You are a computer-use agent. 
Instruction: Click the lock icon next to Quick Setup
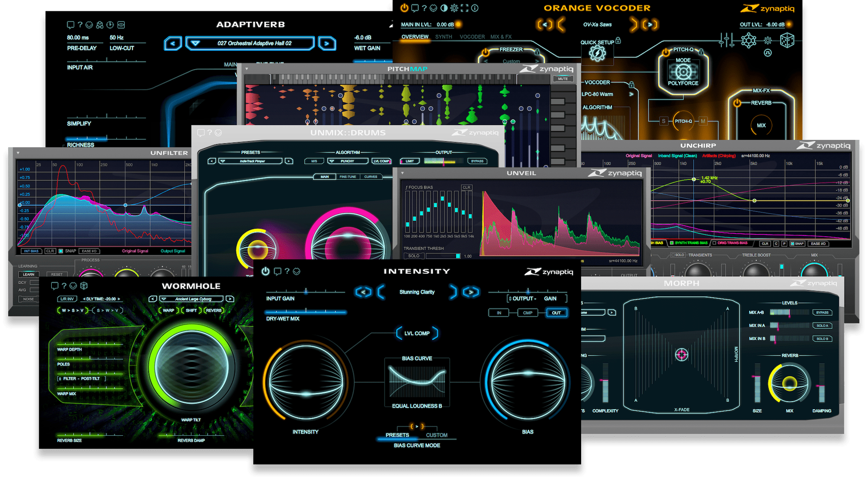tap(618, 40)
